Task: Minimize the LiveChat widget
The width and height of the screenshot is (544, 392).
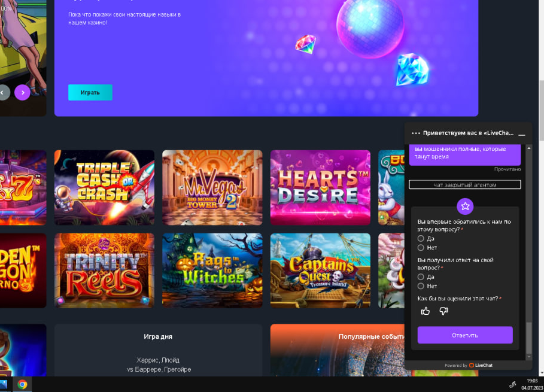Action: [x=521, y=135]
